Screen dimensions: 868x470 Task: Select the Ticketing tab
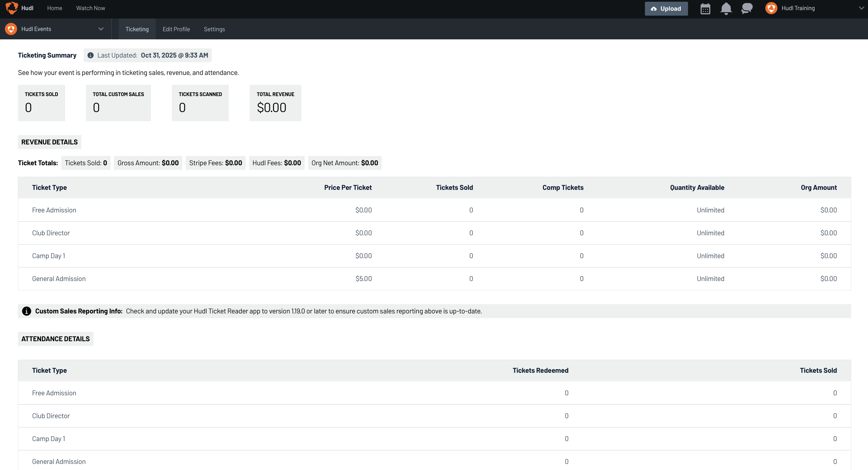pyautogui.click(x=137, y=29)
